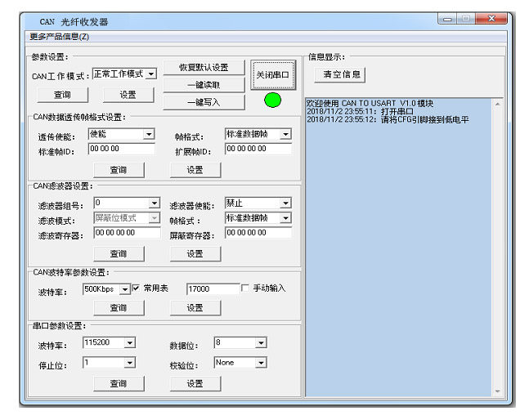Click the 一键写入 button
The width and height of the screenshot is (529, 420).
click(204, 102)
